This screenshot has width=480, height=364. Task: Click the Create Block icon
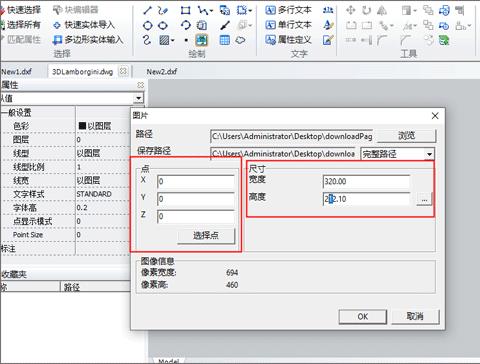coord(241,10)
